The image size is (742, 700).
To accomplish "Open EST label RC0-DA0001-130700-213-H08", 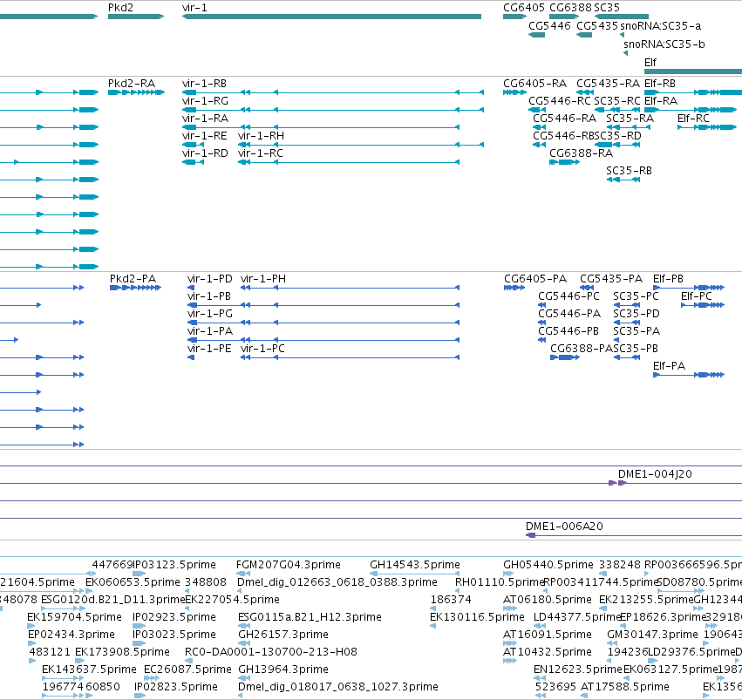I will tap(271, 652).
